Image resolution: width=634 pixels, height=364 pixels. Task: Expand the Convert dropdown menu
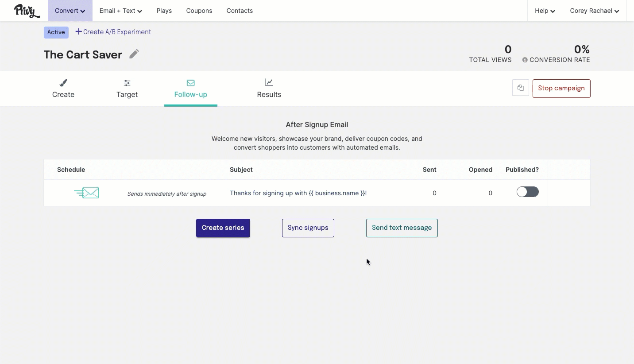(x=70, y=11)
